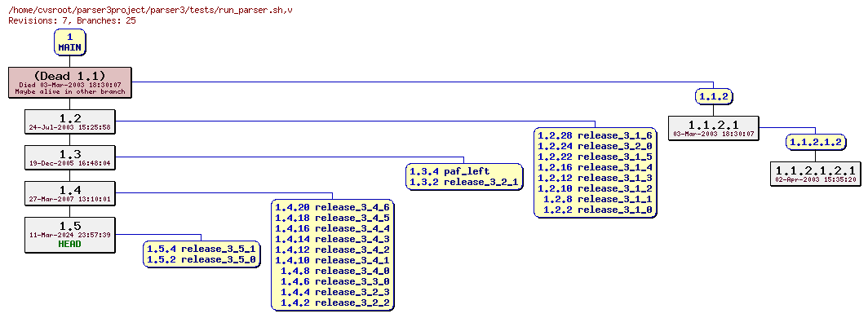Click branch 1.2.2 release_3_1_0
This screenshot has height=318, width=868.
[x=598, y=210]
